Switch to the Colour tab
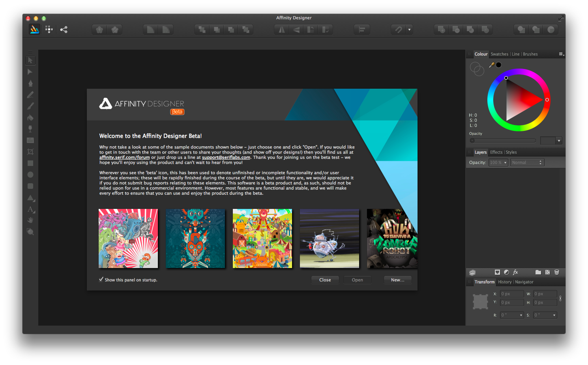The height and width of the screenshot is (365, 588). tap(481, 54)
